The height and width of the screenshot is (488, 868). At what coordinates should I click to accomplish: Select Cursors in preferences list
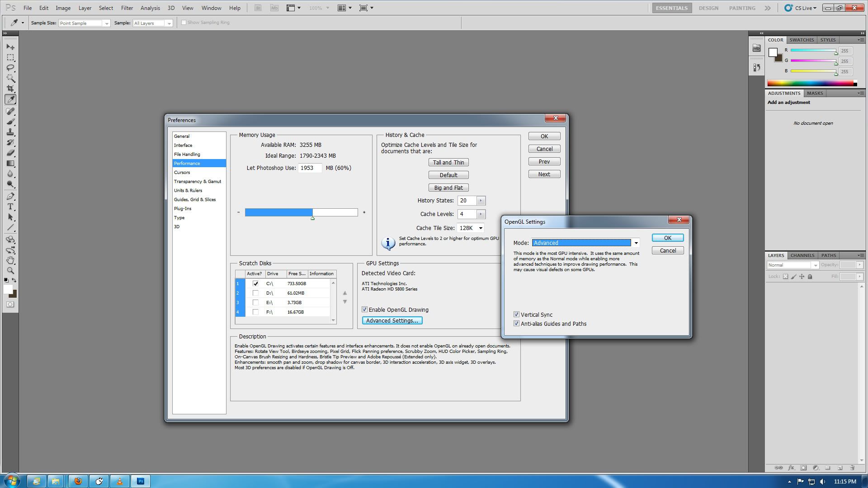(x=182, y=173)
